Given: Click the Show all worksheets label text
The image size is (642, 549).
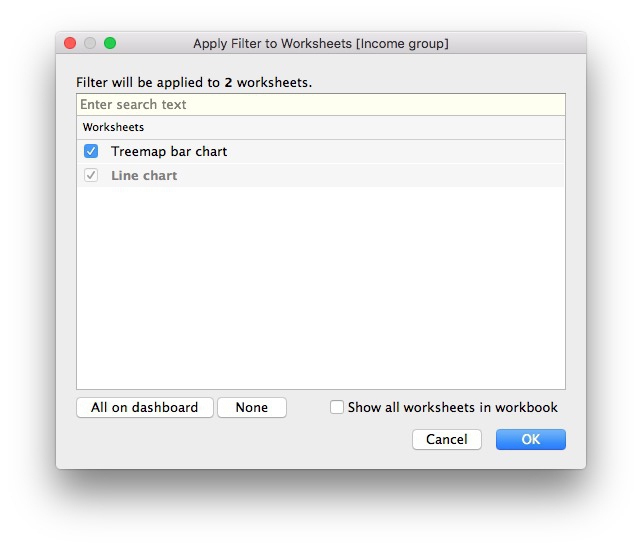Looking at the screenshot, I should (452, 408).
